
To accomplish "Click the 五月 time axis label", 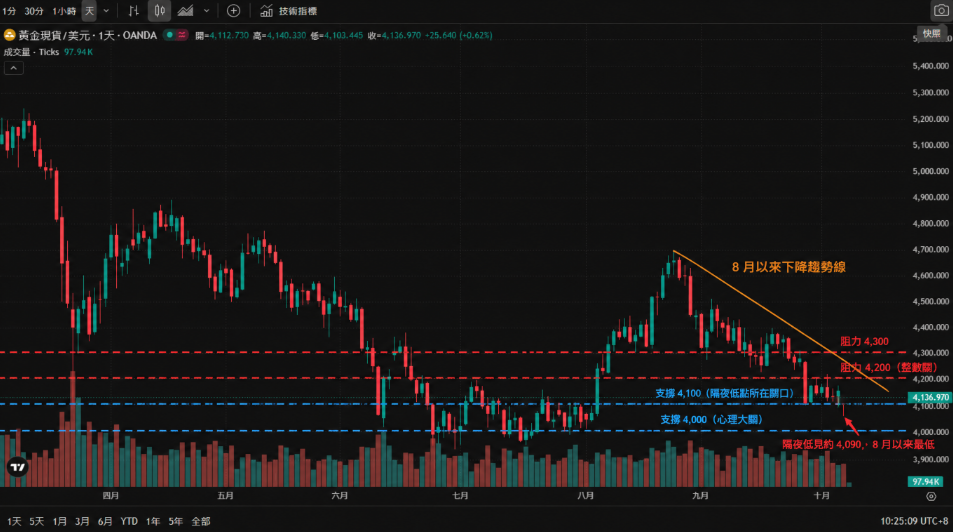I will tap(225, 496).
